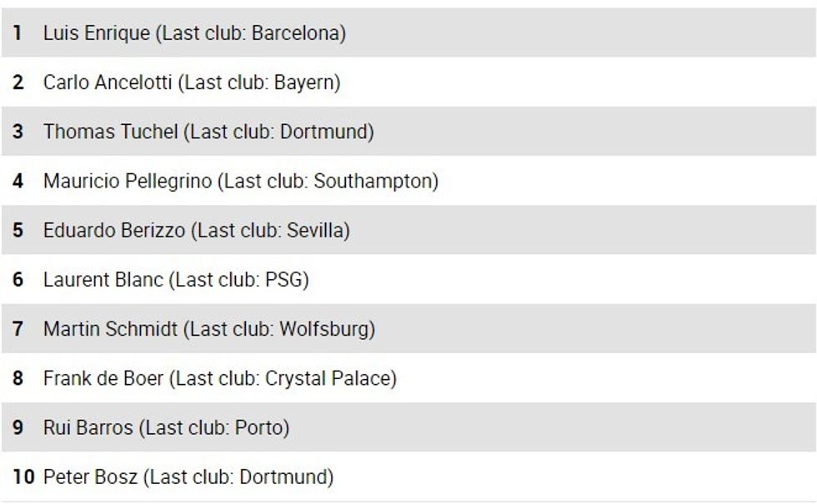Screen dimensions: 817x504
Task: Click rank number 9 beside Rui Barros
Action: (x=18, y=428)
